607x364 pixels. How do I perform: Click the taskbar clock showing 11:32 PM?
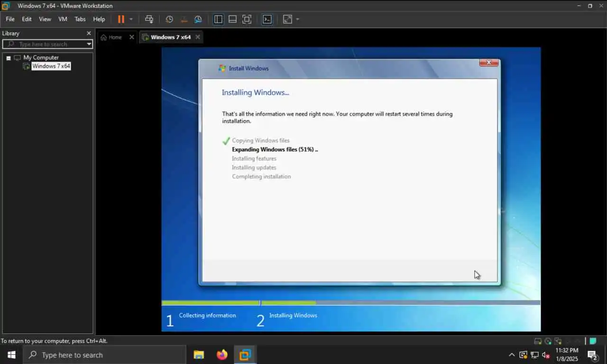pos(567,355)
